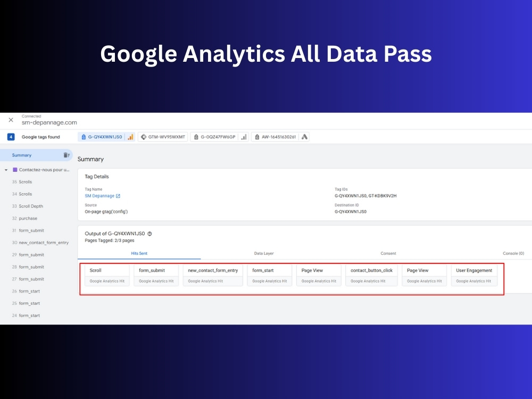The height and width of the screenshot is (399, 532).
Task: Close the Tag Assistant debug session
Action: click(x=11, y=120)
